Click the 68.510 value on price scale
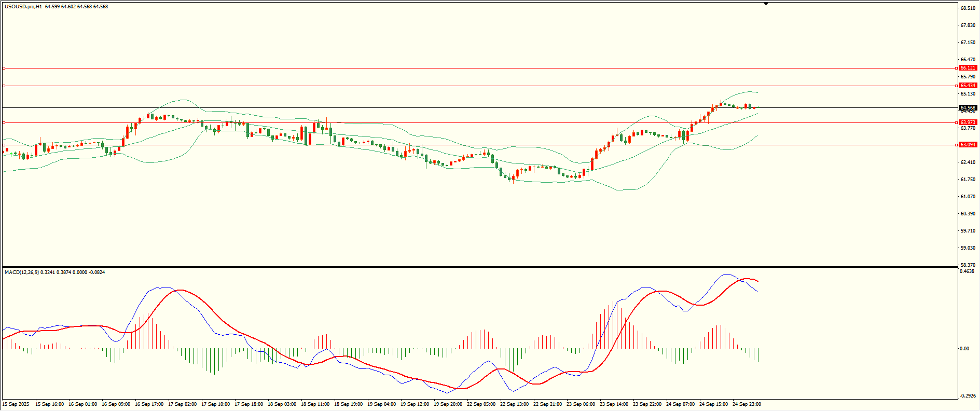 pyautogui.click(x=968, y=8)
